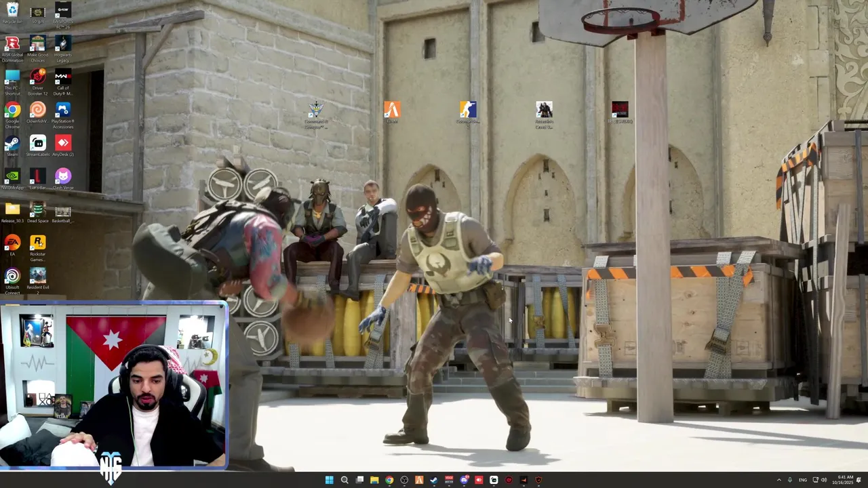Launch Hogwarts Legacy from the desktop
Image resolution: width=868 pixels, height=488 pixels.
click(x=62, y=49)
